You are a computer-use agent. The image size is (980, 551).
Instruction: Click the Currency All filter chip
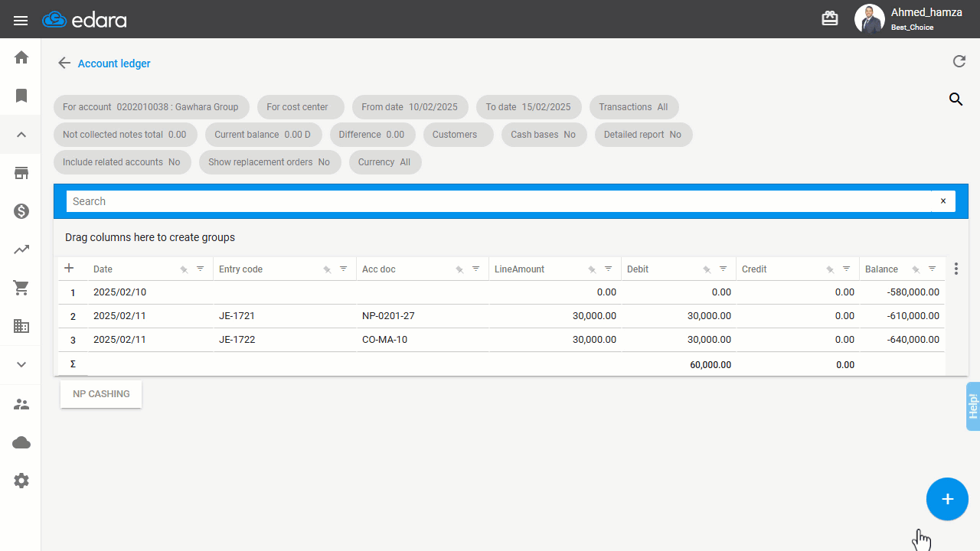tap(384, 162)
